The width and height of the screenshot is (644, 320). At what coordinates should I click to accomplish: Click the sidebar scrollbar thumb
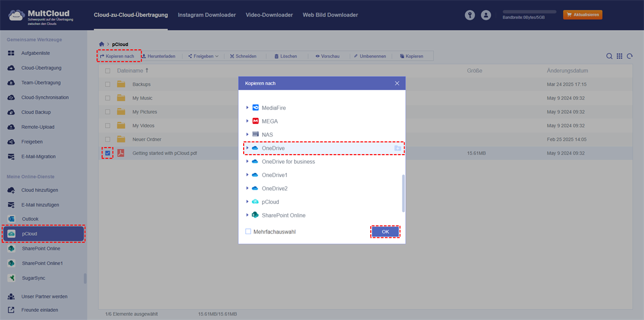coord(85,278)
